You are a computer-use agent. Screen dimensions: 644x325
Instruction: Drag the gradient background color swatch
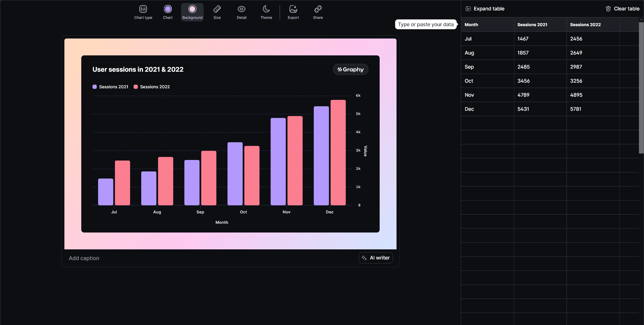pos(192,8)
